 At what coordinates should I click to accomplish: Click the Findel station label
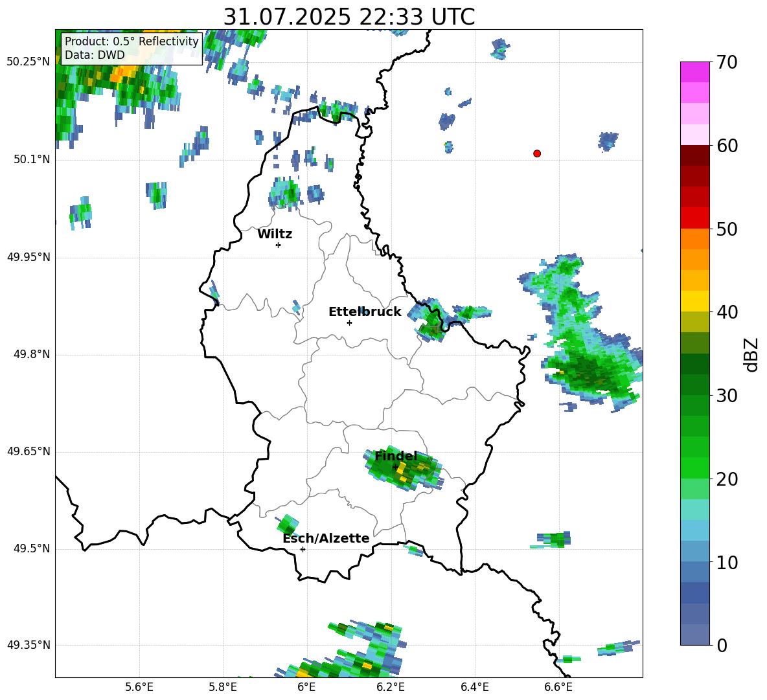[x=396, y=456]
